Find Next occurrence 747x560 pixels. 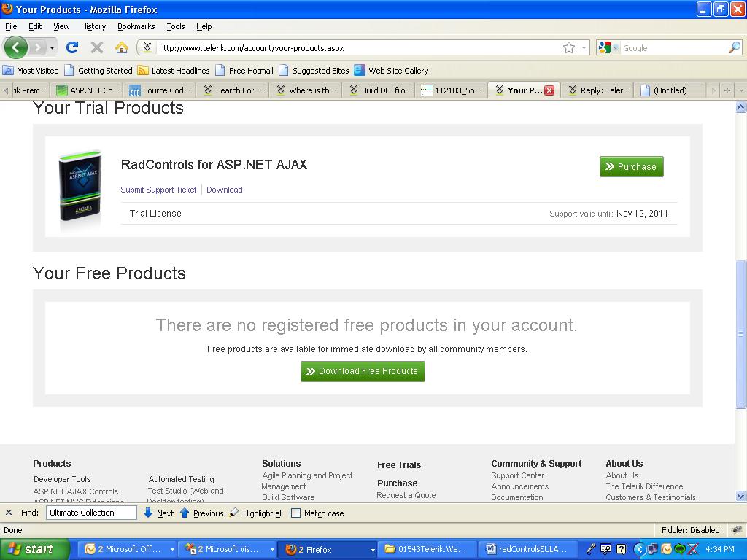coord(158,513)
